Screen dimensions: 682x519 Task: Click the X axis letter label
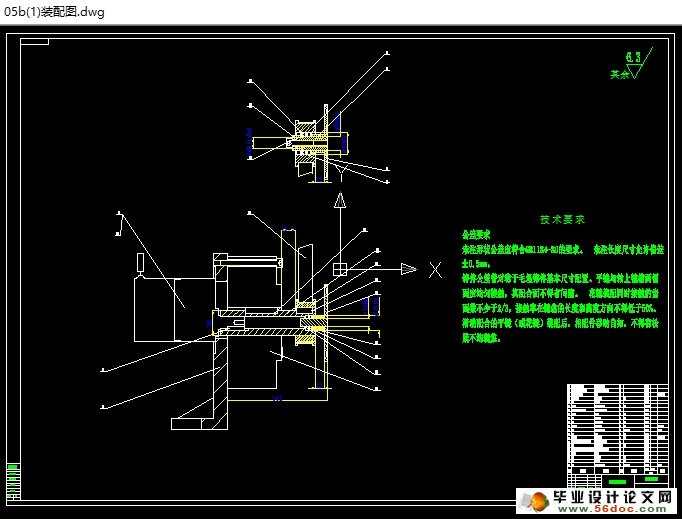[x=434, y=269]
